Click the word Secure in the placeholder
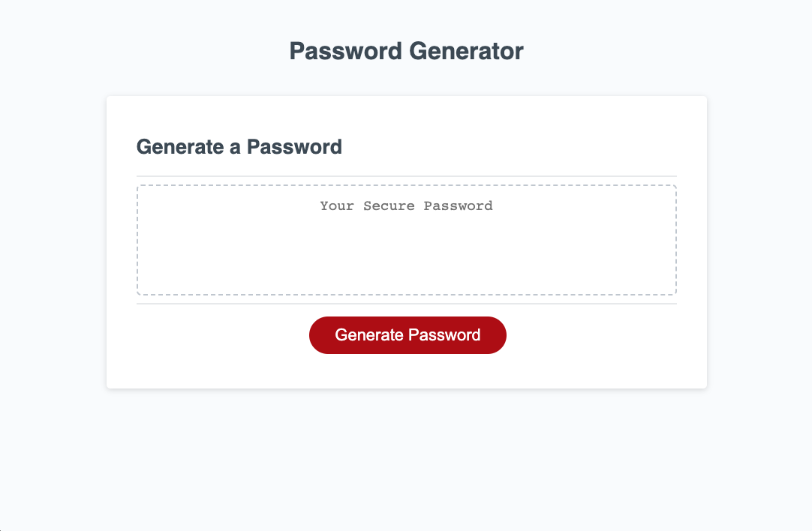The width and height of the screenshot is (812, 531). coord(389,206)
